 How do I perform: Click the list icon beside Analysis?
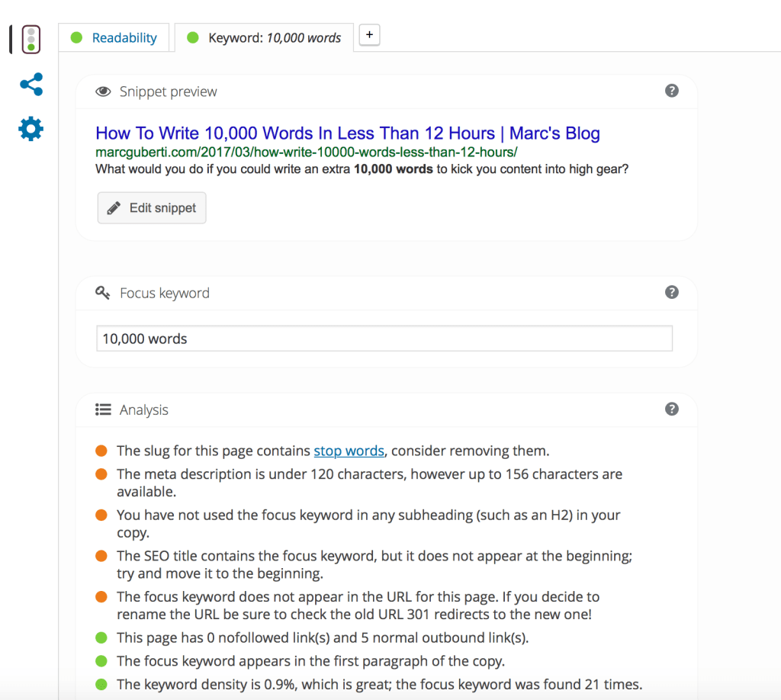coord(103,409)
